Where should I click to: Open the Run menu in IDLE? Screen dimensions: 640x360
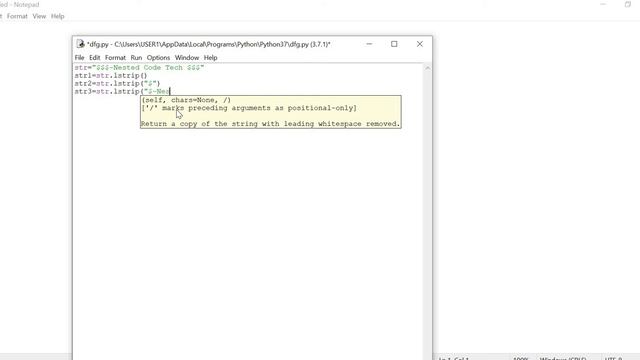pos(136,58)
